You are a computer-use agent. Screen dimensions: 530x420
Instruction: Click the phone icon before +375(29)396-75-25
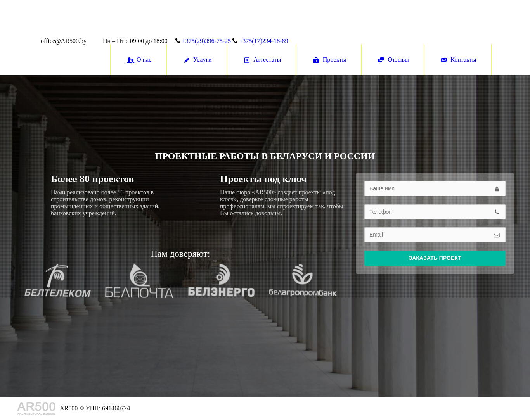click(178, 41)
